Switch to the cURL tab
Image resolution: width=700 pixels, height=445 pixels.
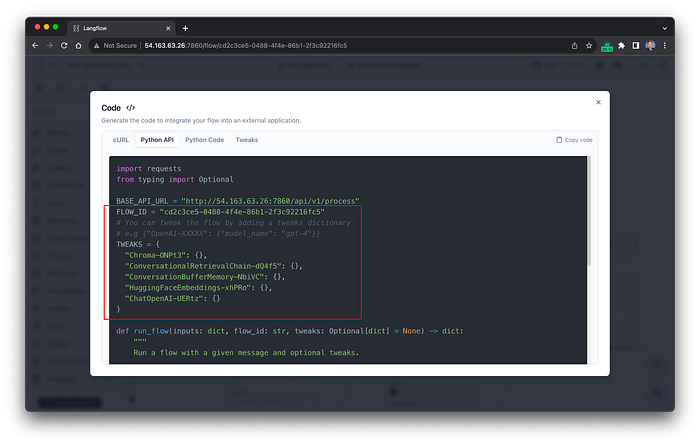(x=121, y=140)
